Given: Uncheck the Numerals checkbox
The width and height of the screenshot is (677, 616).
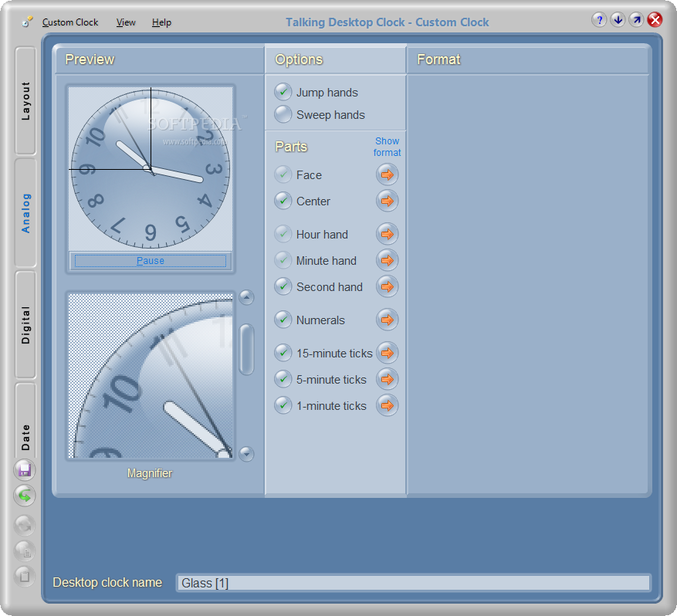Looking at the screenshot, I should pyautogui.click(x=283, y=320).
